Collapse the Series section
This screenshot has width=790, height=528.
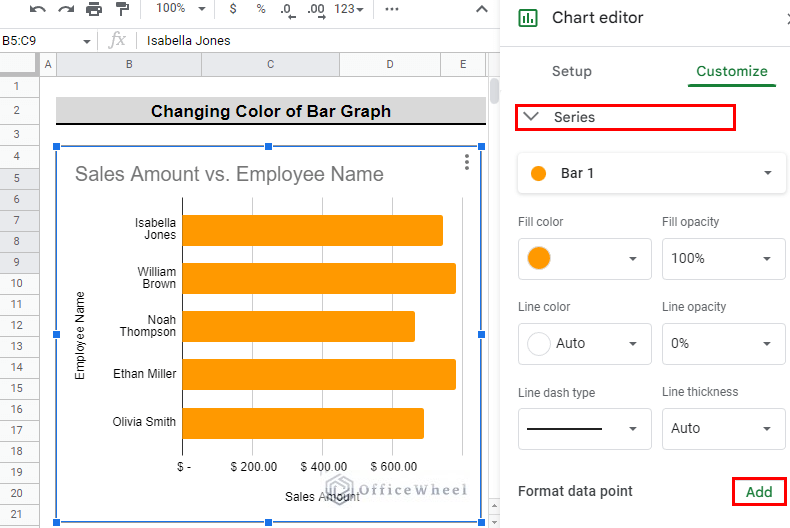[625, 117]
